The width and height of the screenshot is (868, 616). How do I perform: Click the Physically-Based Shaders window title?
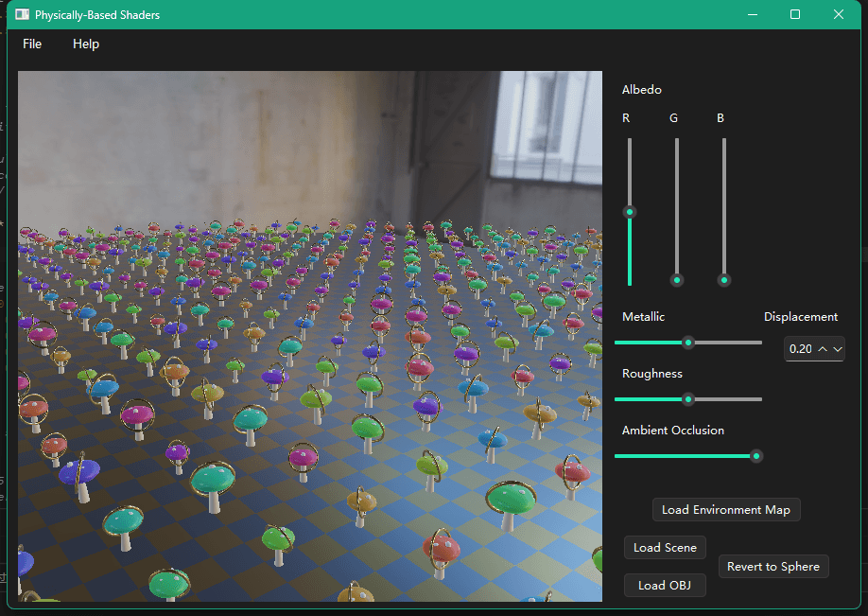(x=97, y=15)
